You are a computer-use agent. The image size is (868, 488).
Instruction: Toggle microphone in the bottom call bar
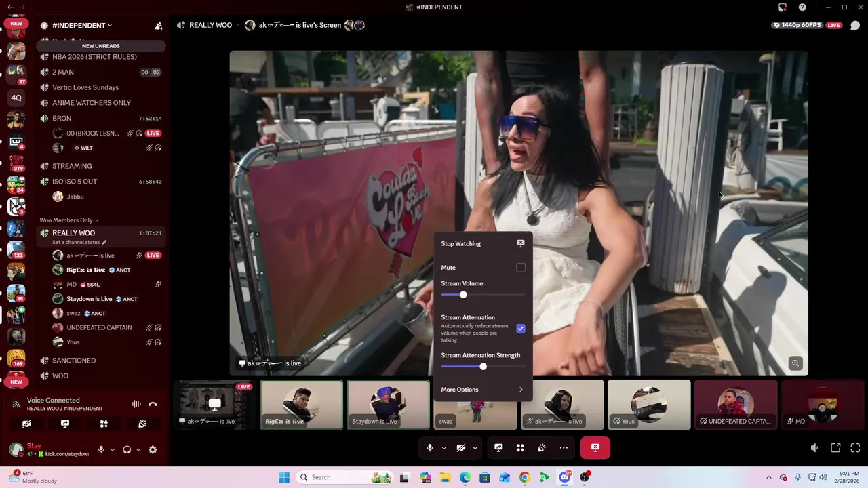[x=429, y=447]
